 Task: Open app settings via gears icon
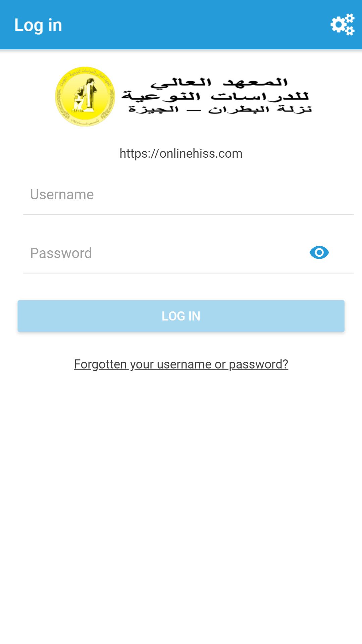[x=342, y=24]
